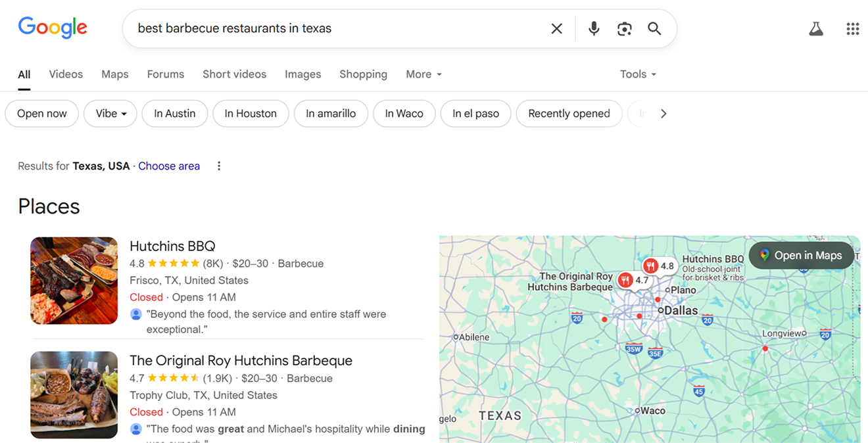
Task: Open Search Labs flask icon
Action: click(x=816, y=28)
